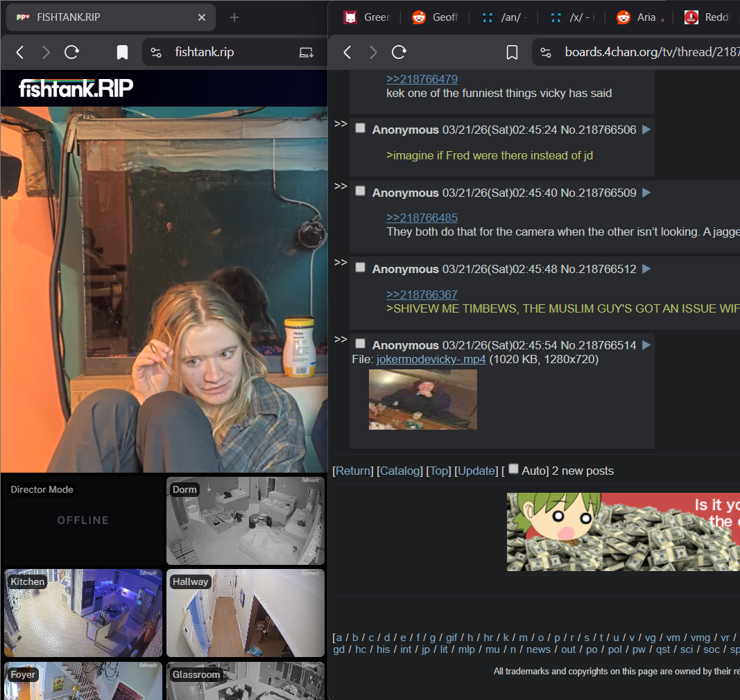This screenshot has height=700, width=740.
Task: Open post menu arrow for No.218766512
Action: click(x=646, y=269)
